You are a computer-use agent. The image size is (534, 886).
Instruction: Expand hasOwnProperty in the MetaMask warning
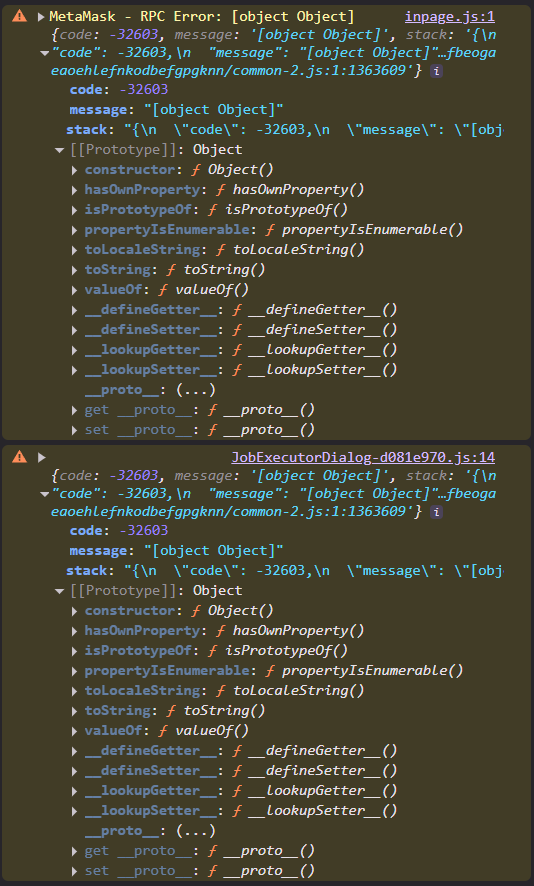pyautogui.click(x=75, y=190)
